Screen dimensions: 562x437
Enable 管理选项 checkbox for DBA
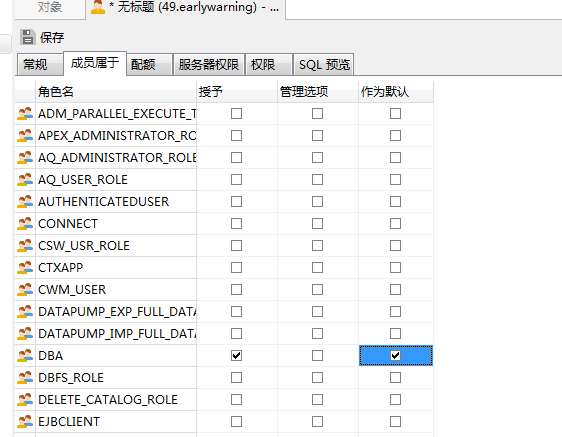(317, 356)
